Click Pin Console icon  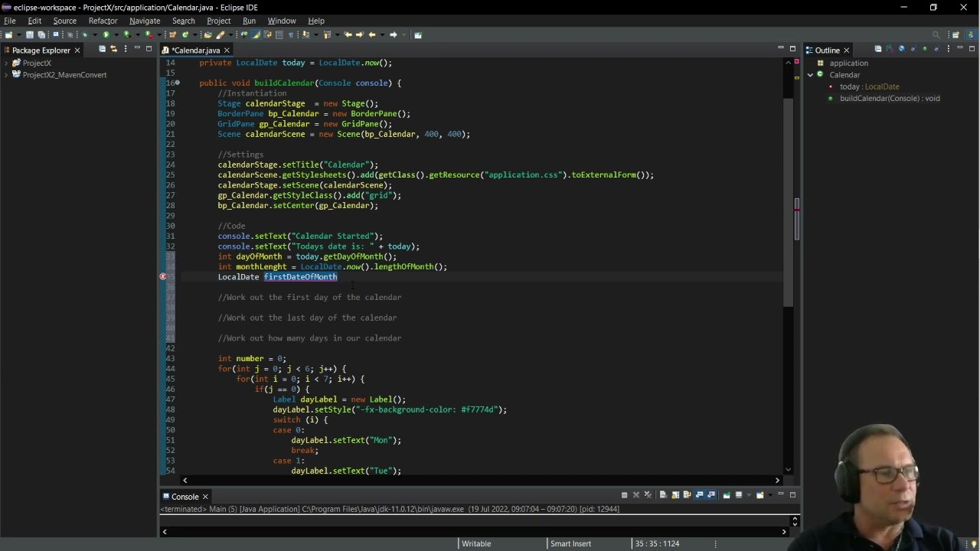point(727,495)
